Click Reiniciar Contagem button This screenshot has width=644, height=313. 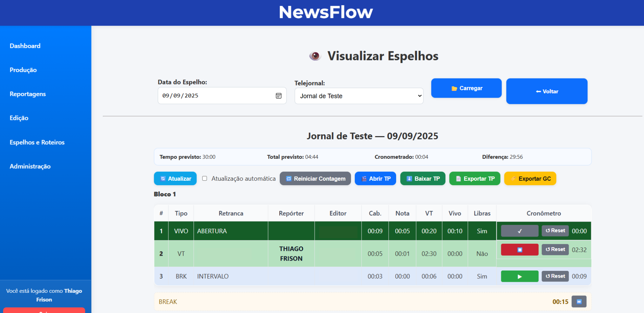tap(315, 179)
